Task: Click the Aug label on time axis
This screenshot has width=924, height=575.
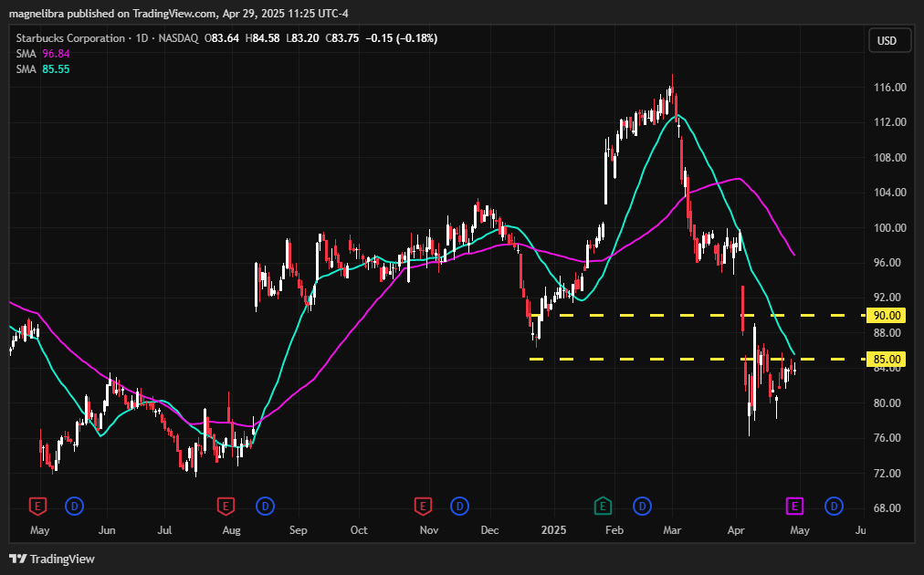Action: 232,530
